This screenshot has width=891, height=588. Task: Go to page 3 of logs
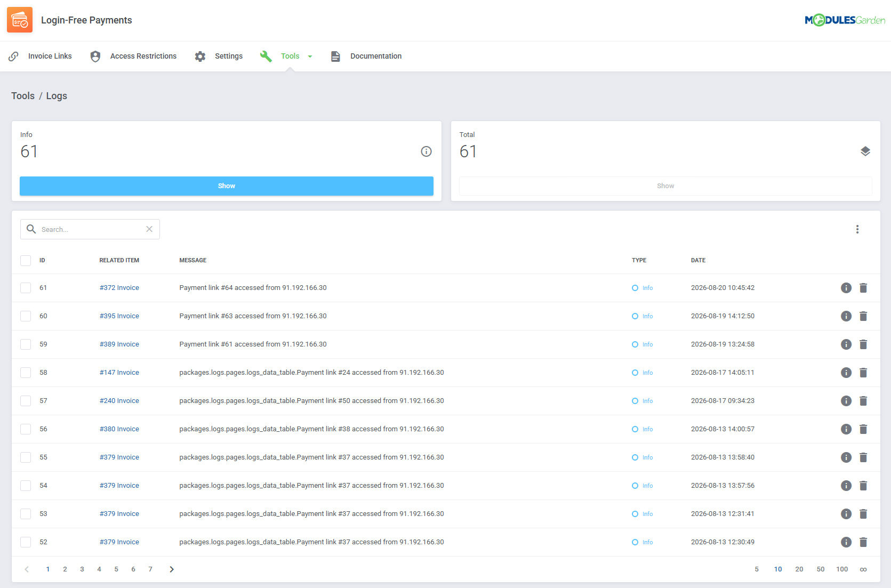tap(82, 569)
